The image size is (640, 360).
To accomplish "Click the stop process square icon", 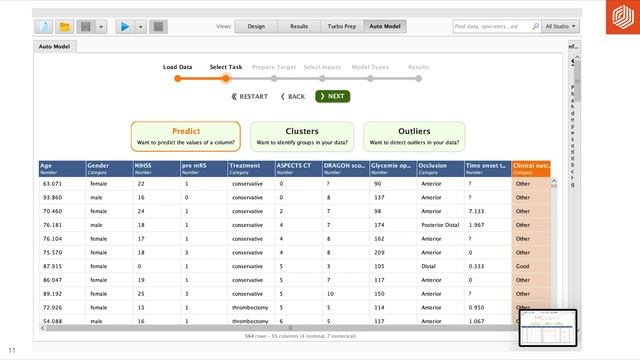I will click(x=158, y=27).
